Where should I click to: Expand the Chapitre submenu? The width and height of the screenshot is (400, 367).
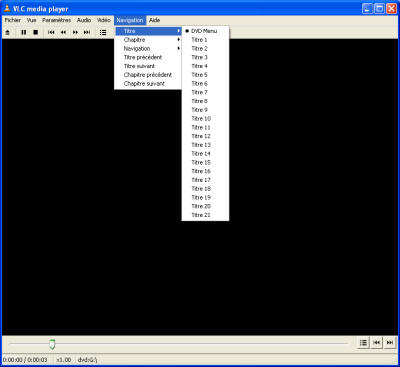148,40
